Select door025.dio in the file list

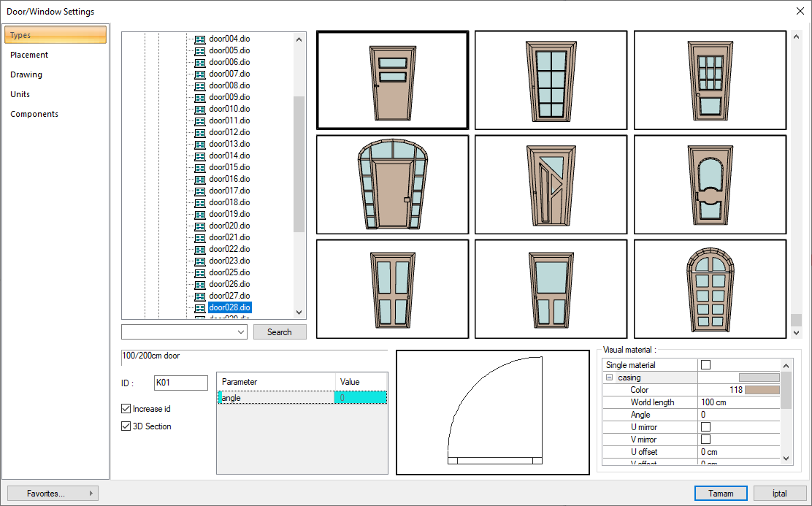(x=229, y=272)
